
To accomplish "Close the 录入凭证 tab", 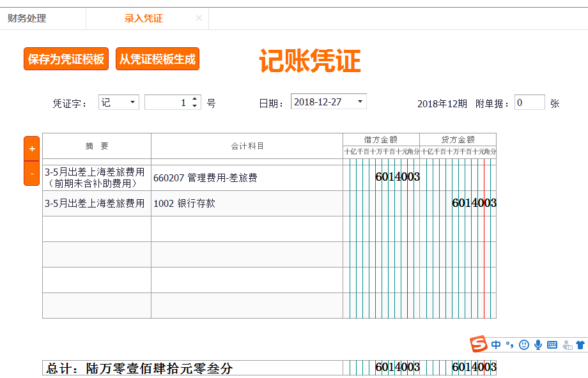I will (199, 19).
